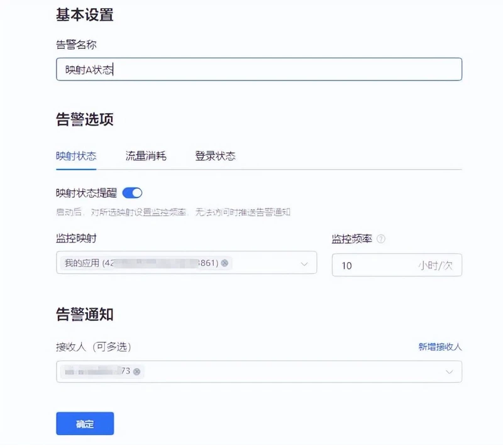The height and width of the screenshot is (448, 503).
Task: Click the 监控频率 value field showing 10
Action: (375, 265)
